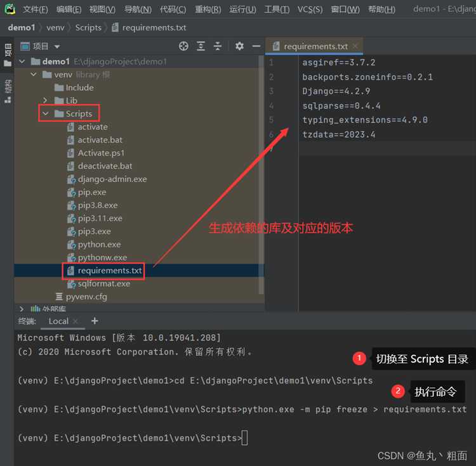The width and height of the screenshot is (476, 466).
Task: Select activate.bat in the tree
Action: coord(95,139)
